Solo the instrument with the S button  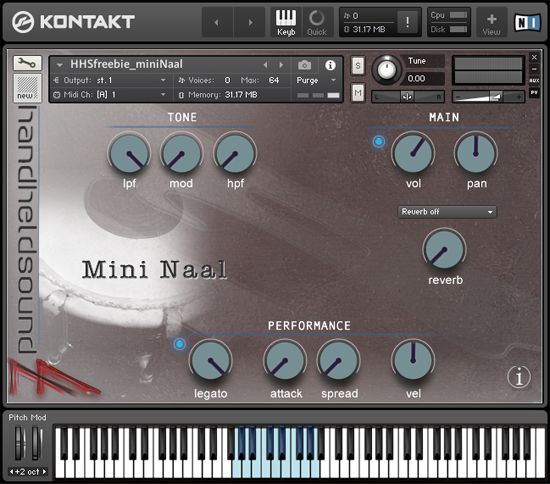357,66
